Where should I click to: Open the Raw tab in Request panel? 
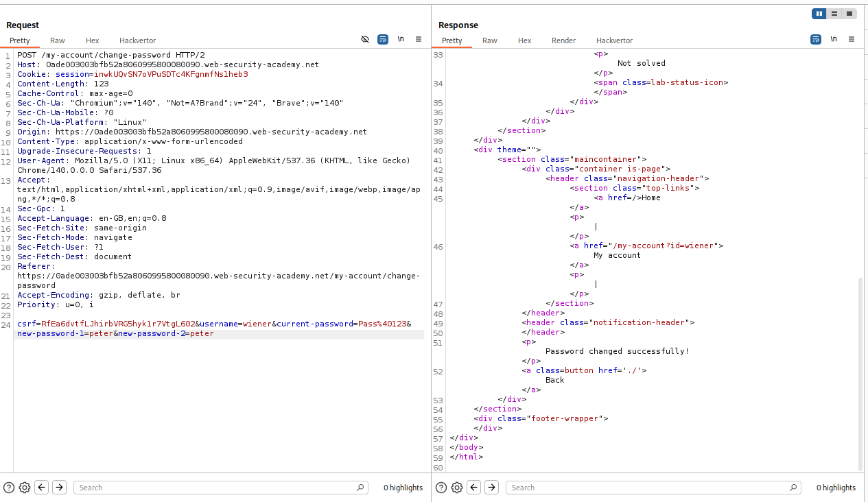(58, 40)
